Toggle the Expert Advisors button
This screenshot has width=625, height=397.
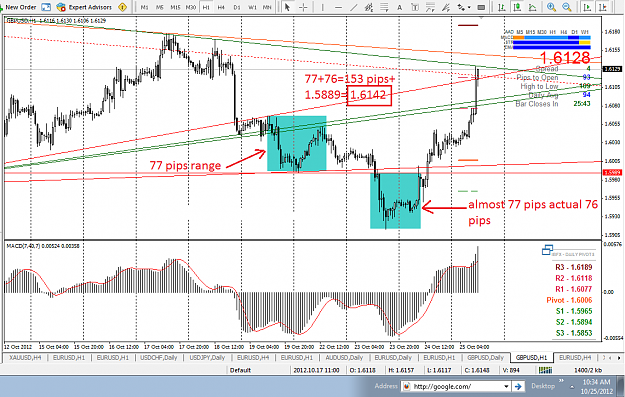pos(85,7)
